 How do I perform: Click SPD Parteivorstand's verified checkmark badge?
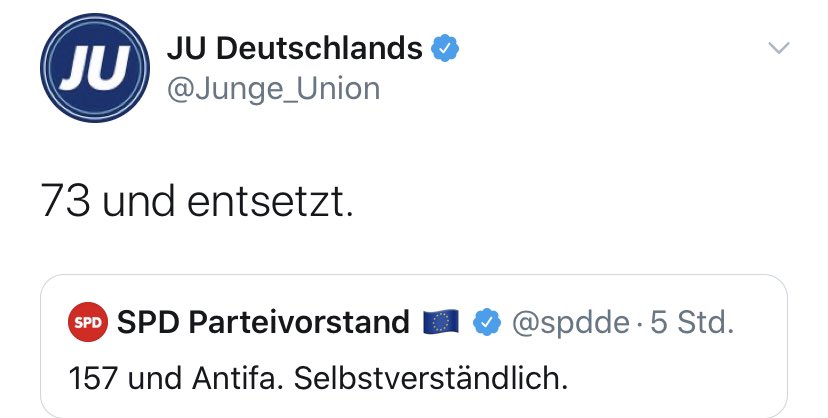pyautogui.click(x=486, y=322)
